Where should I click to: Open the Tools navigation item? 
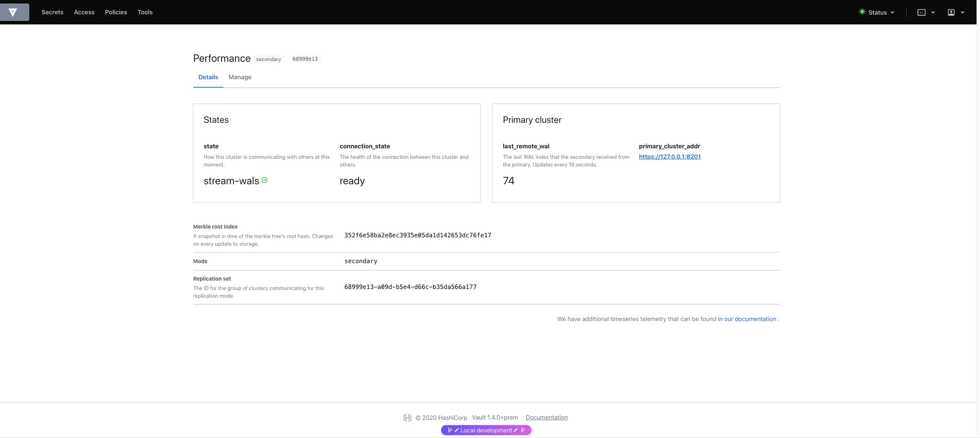click(145, 12)
